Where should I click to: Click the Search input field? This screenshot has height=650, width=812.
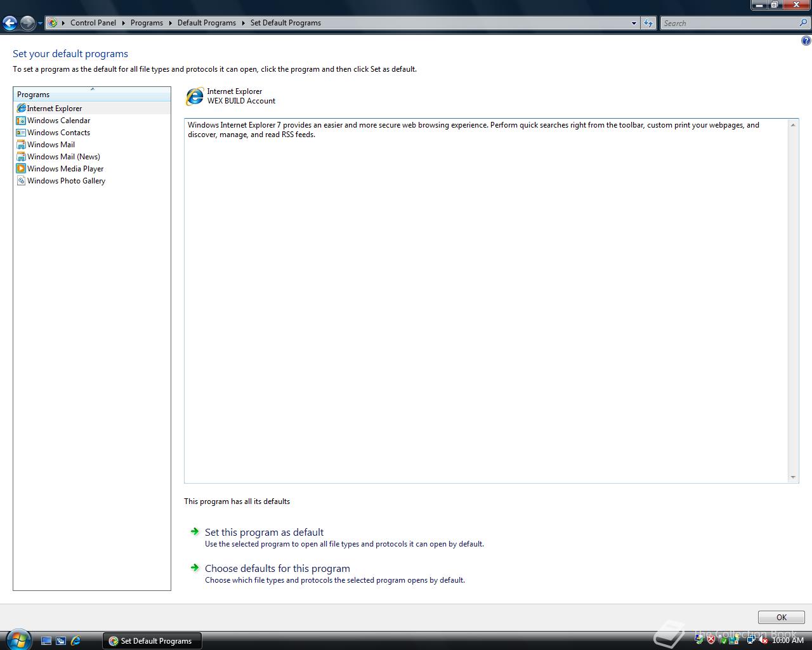730,23
